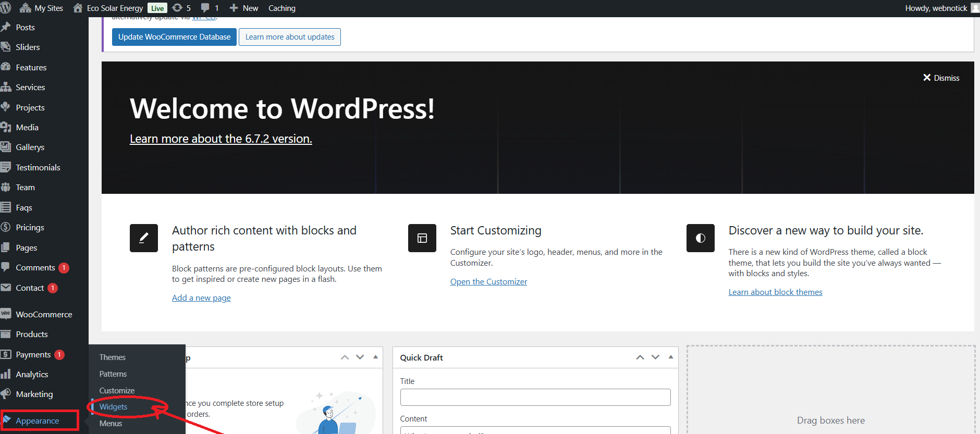The height and width of the screenshot is (434, 980).
Task: Click Learn about block themes link
Action: tap(775, 292)
